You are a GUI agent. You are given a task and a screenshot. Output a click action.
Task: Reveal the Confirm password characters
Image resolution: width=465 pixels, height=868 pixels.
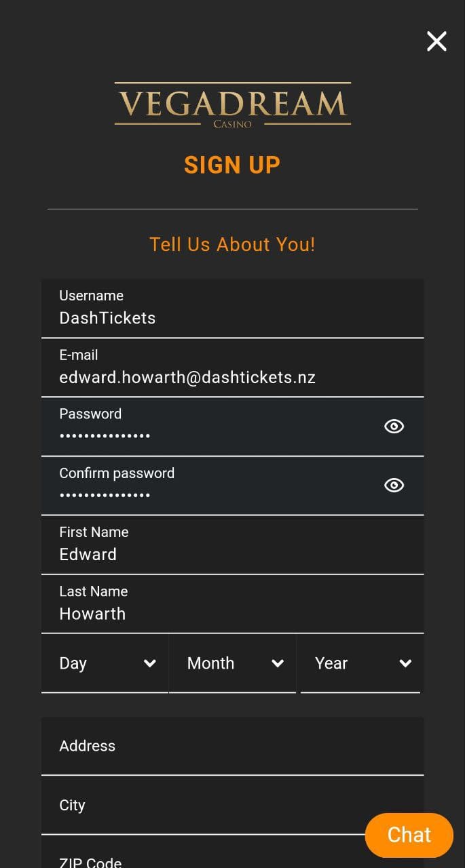coord(394,485)
